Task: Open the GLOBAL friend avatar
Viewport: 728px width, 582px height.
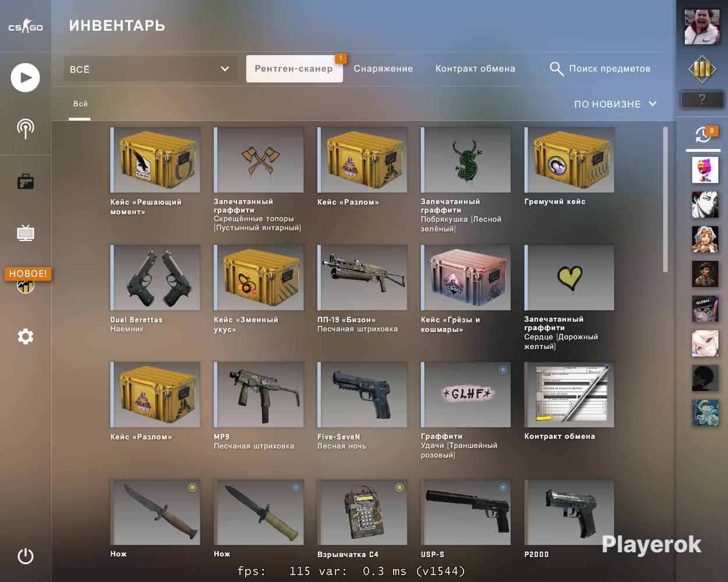Action: pyautogui.click(x=705, y=308)
